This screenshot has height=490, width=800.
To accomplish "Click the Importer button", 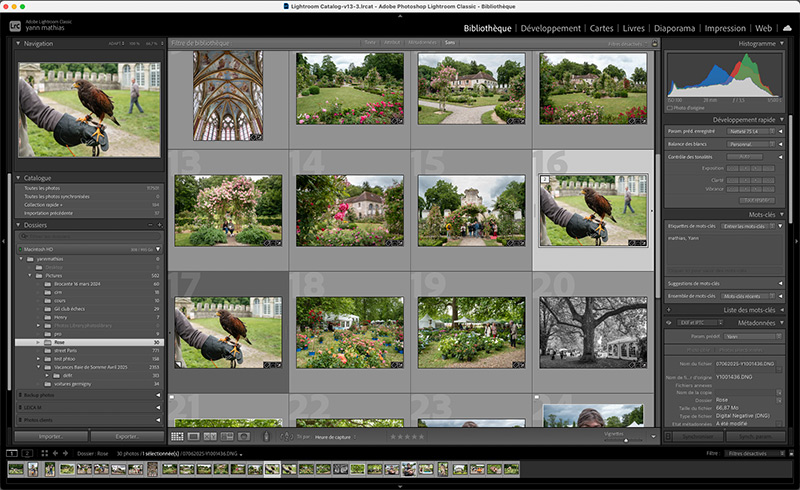I will click(51, 436).
